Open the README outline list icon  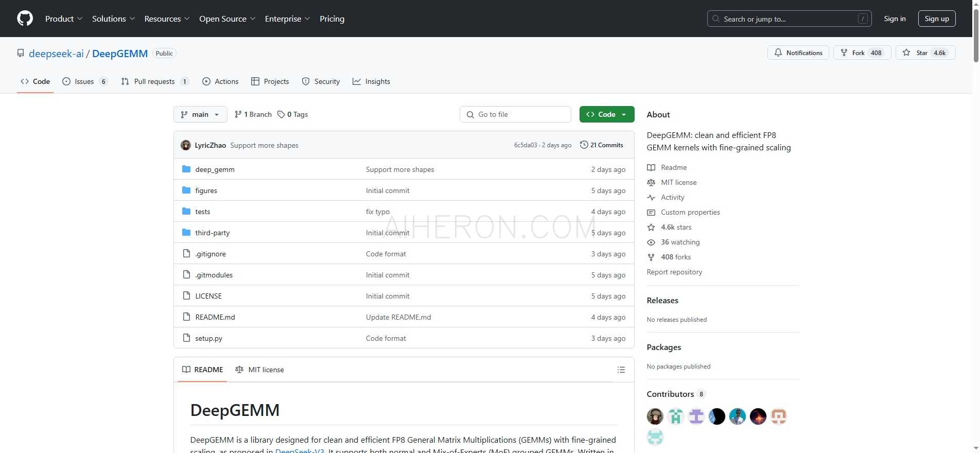[x=621, y=370]
